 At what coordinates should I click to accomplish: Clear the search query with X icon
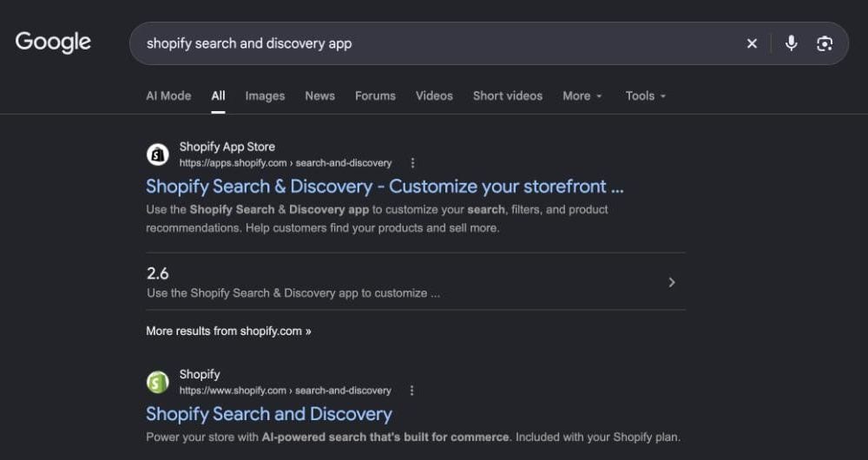pyautogui.click(x=752, y=43)
